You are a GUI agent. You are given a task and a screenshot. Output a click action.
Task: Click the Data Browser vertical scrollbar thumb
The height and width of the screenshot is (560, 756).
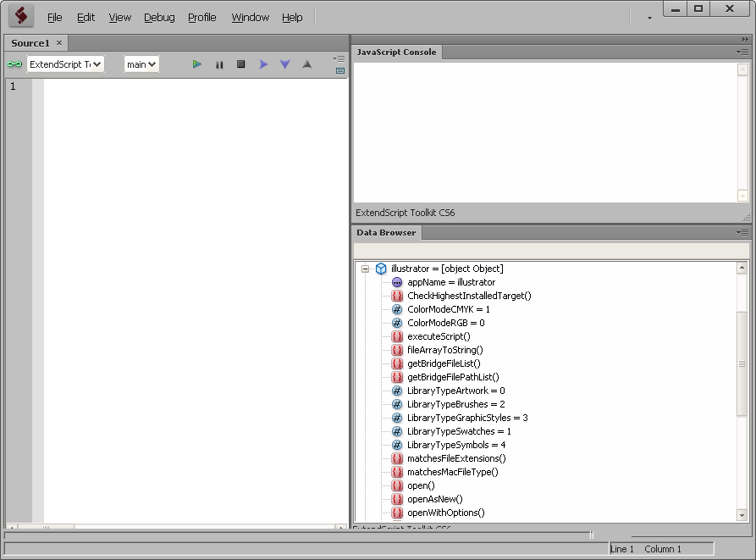click(x=742, y=363)
